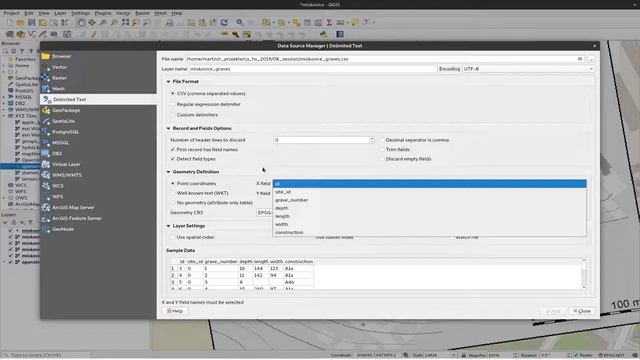
Task: Open the WFS tab in Data Source Manager
Action: pyautogui.click(x=58, y=196)
